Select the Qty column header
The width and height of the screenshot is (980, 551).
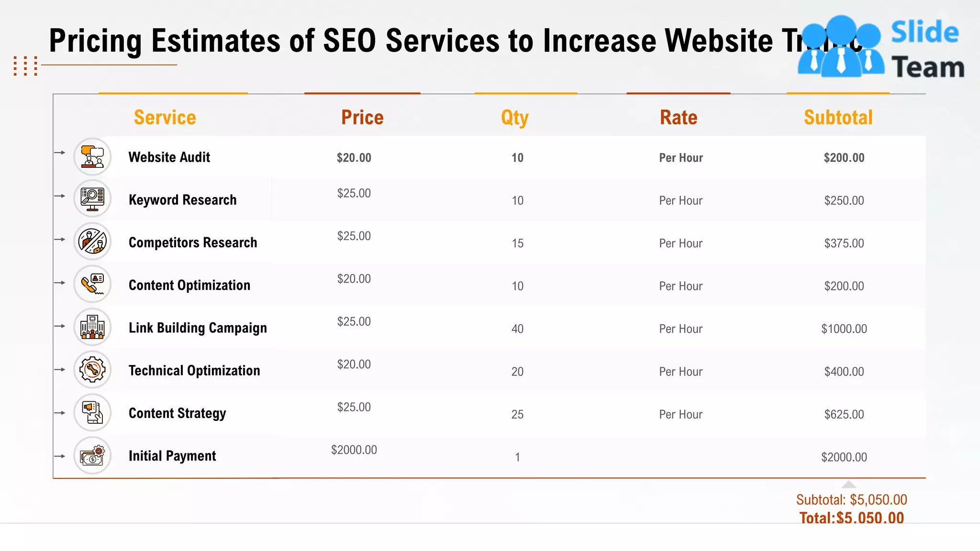pos(515,118)
